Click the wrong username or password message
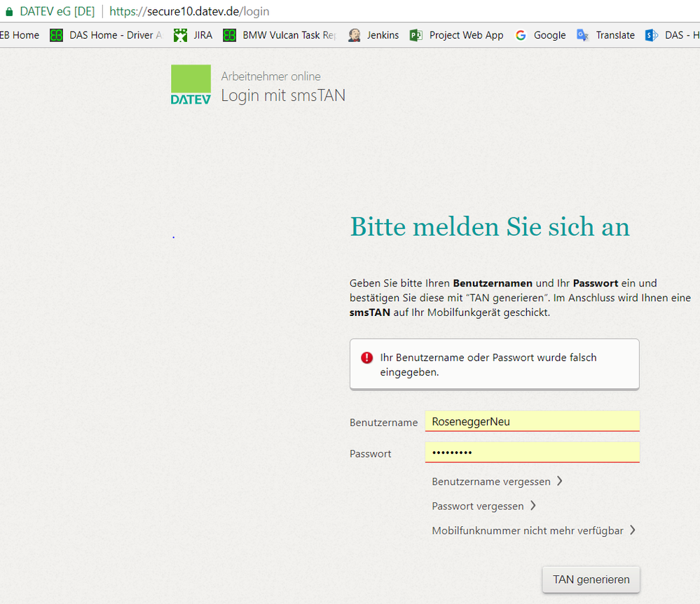The height and width of the screenshot is (604, 700). [x=488, y=365]
